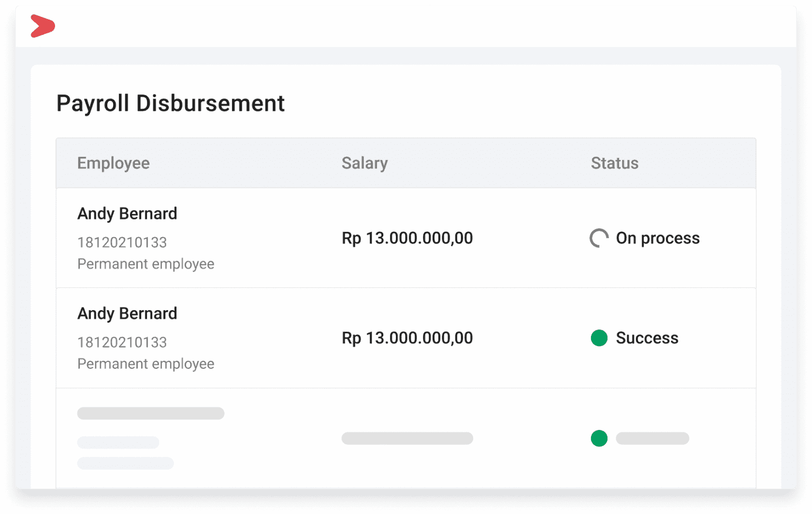
Task: Click the On process status label
Action: pyautogui.click(x=658, y=238)
